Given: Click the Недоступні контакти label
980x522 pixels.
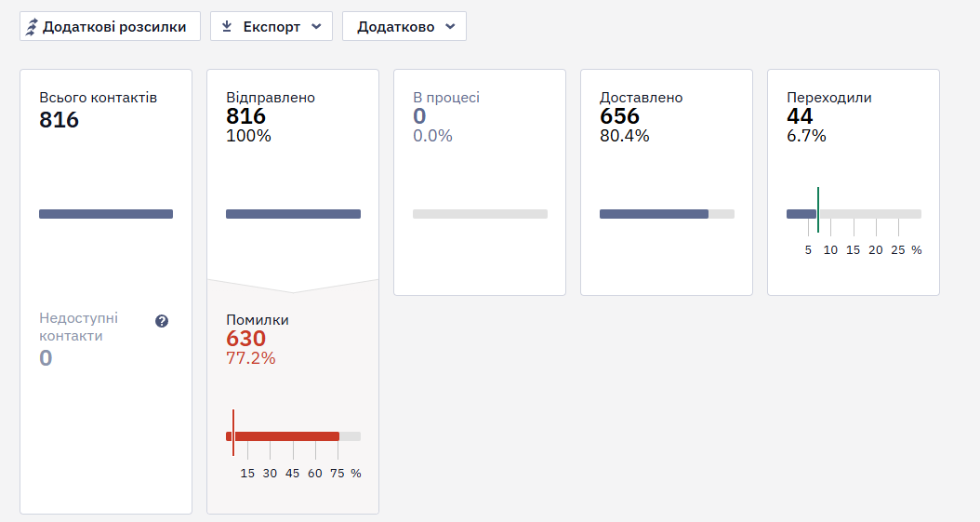Looking at the screenshot, I should click(79, 327).
